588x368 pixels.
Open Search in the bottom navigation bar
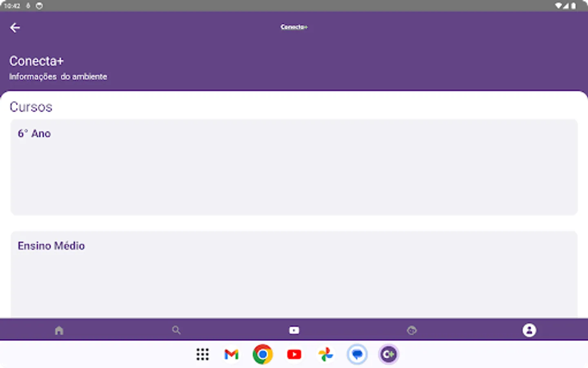pyautogui.click(x=176, y=330)
